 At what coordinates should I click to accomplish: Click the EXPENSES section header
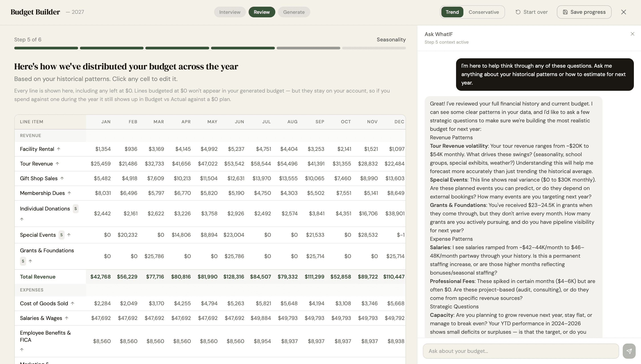point(32,290)
